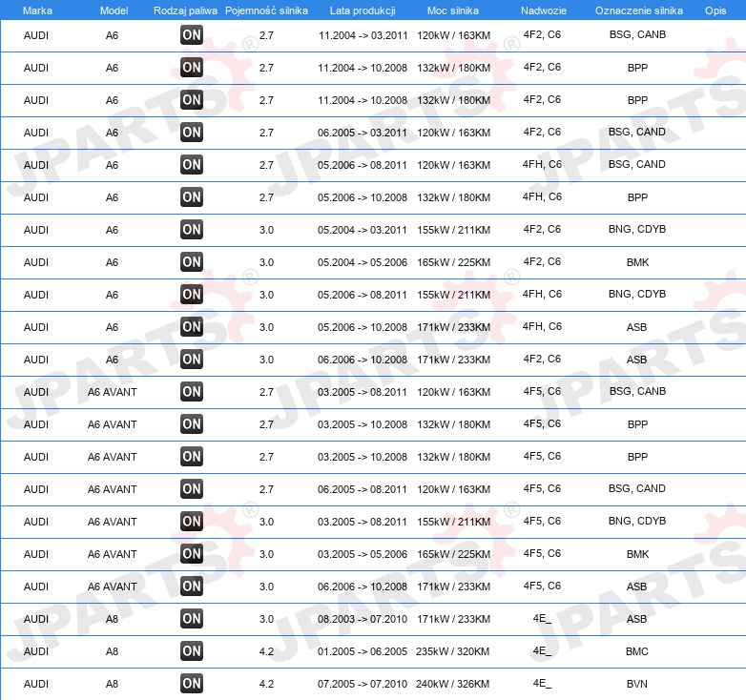Click the ON icon in the A6 AVANT BSG, CAND row

192,489
